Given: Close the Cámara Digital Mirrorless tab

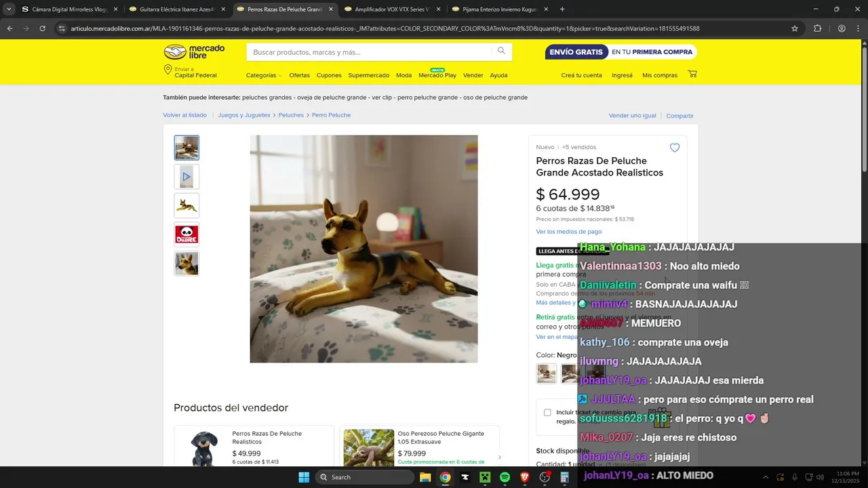Looking at the screenshot, I should [115, 9].
